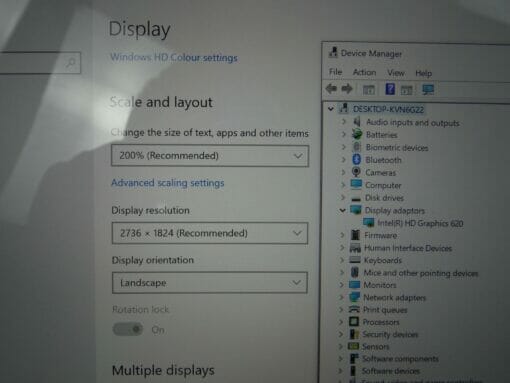Select the Batteries label text

coord(381,135)
